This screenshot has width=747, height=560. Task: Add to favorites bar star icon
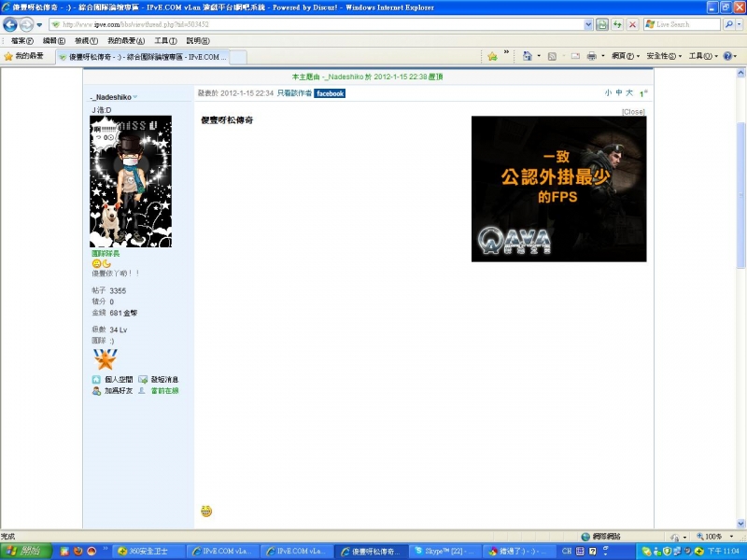(493, 56)
